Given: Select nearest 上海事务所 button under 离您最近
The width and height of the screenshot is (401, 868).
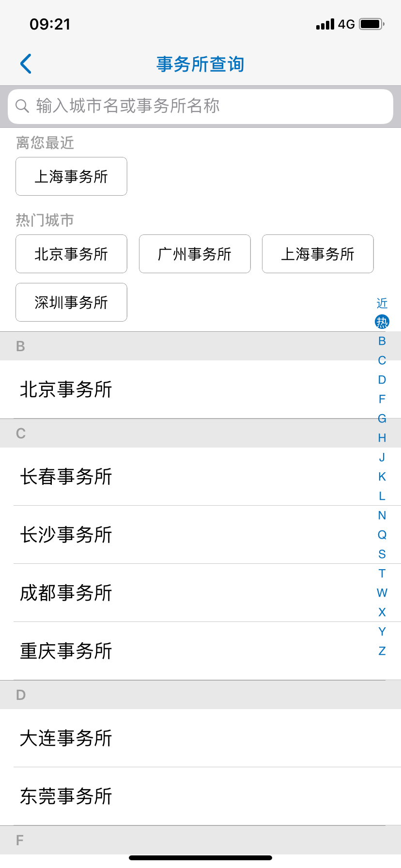Looking at the screenshot, I should click(71, 176).
